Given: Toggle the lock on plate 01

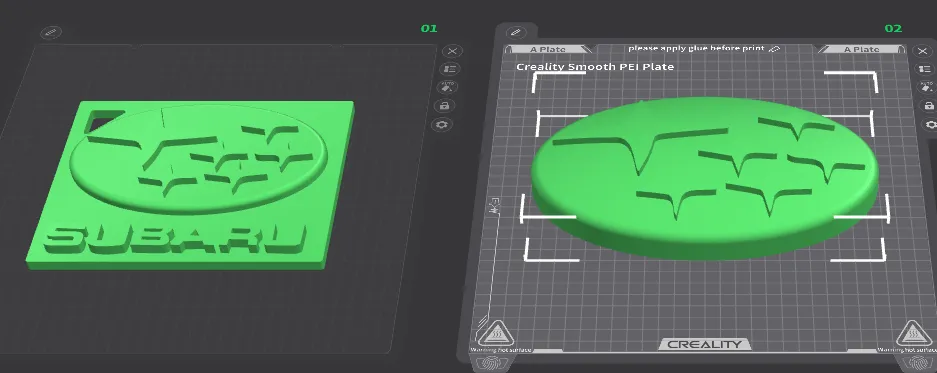Looking at the screenshot, I should (x=445, y=106).
